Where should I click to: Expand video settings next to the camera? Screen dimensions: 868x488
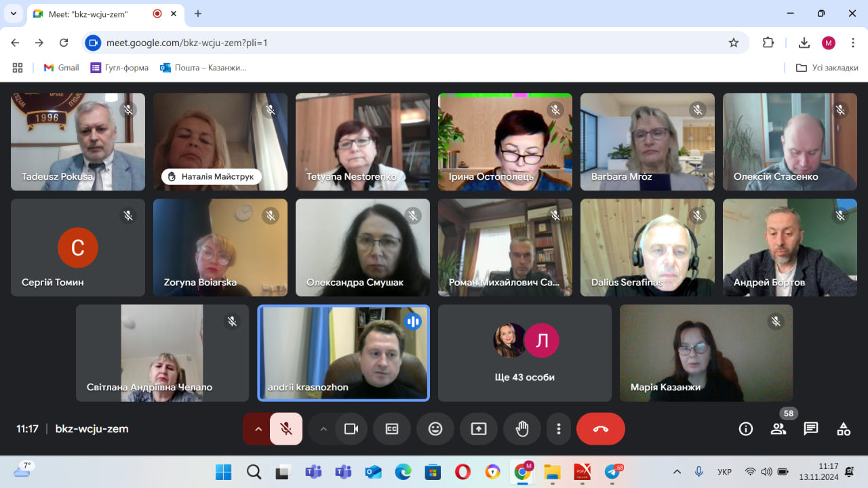pos(323,429)
